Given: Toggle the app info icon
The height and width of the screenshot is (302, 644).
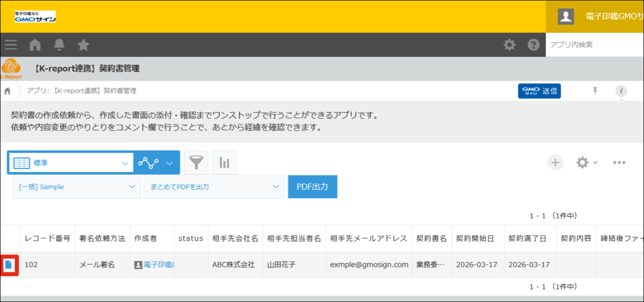Looking at the screenshot, I should [621, 91].
